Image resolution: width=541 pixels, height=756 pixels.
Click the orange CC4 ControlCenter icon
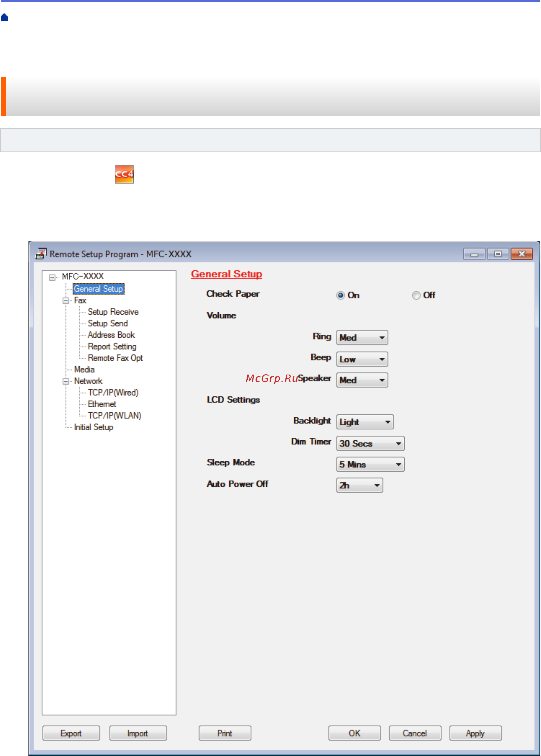click(124, 174)
